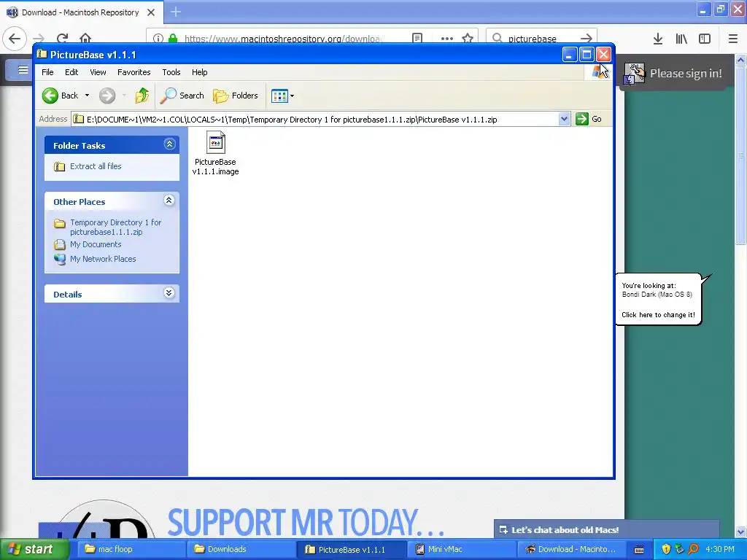Open the Views icon menu
The width and height of the screenshot is (747, 560).
point(282,96)
